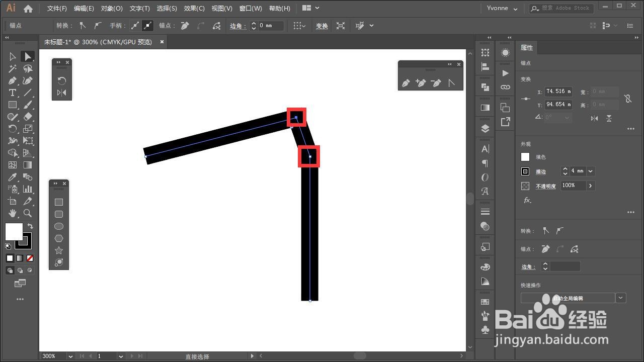The width and height of the screenshot is (644, 362).
Task: Select the Type tool
Action: (13, 93)
